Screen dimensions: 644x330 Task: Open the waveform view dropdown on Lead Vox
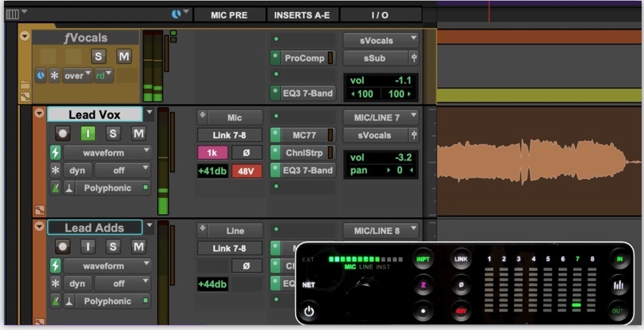pyautogui.click(x=107, y=152)
